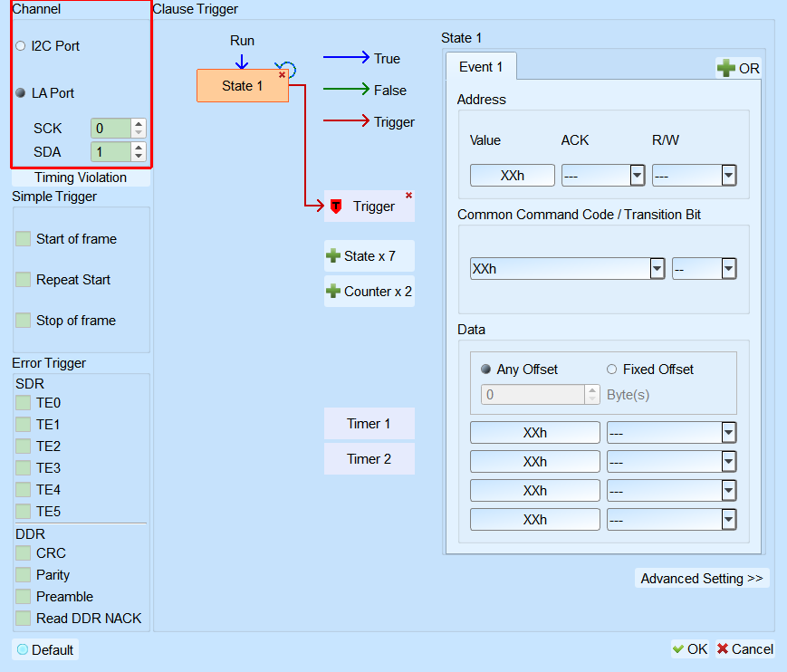Select the Timer 1 block
The width and height of the screenshot is (787, 672).
point(370,424)
